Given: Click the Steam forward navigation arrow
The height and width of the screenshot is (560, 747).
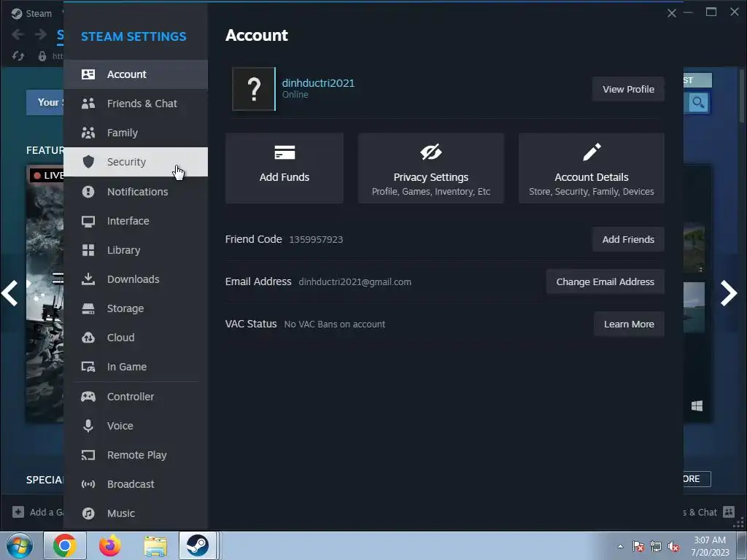Looking at the screenshot, I should pyautogui.click(x=41, y=34).
